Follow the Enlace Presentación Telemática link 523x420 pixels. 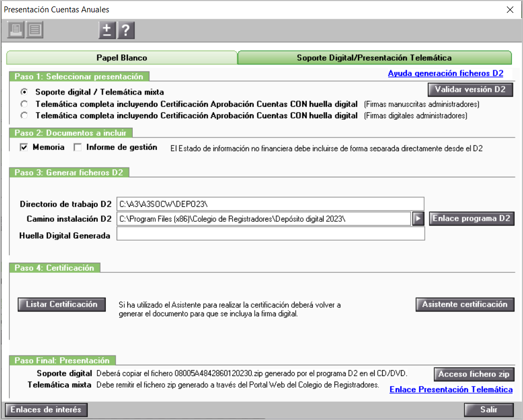tap(451, 390)
